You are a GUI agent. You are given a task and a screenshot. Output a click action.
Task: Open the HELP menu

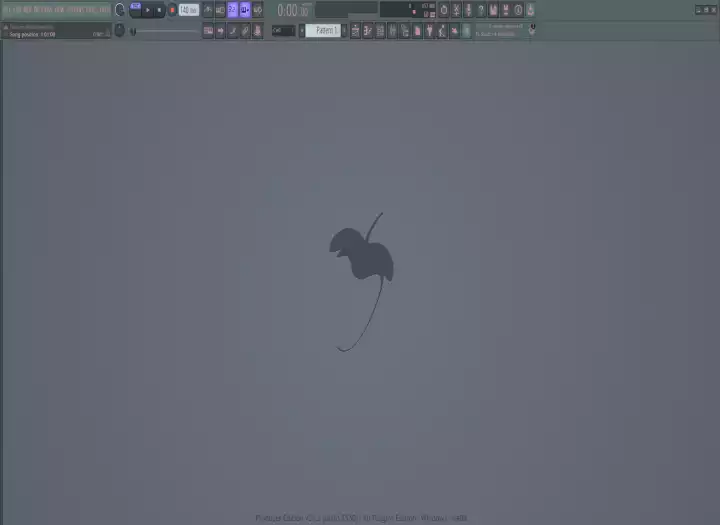click(x=105, y=9)
